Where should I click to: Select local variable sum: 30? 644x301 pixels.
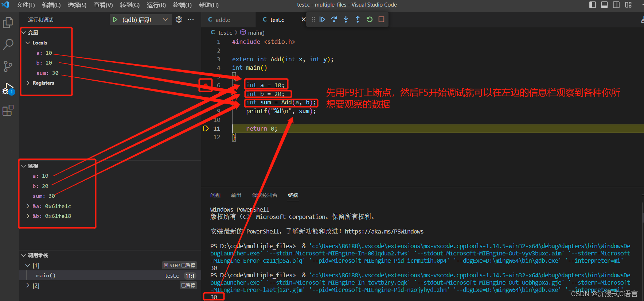click(47, 73)
